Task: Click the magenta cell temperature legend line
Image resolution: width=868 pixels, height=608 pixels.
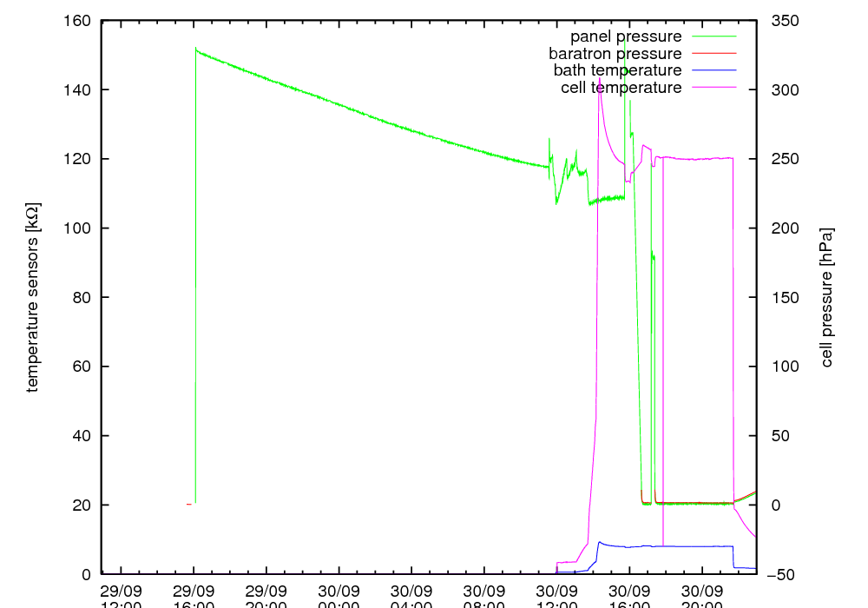Action: click(712, 88)
